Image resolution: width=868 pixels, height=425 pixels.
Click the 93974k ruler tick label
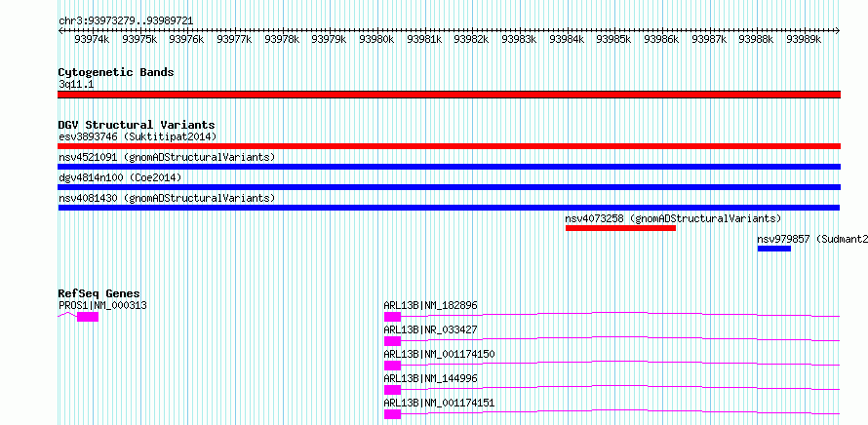click(x=92, y=39)
